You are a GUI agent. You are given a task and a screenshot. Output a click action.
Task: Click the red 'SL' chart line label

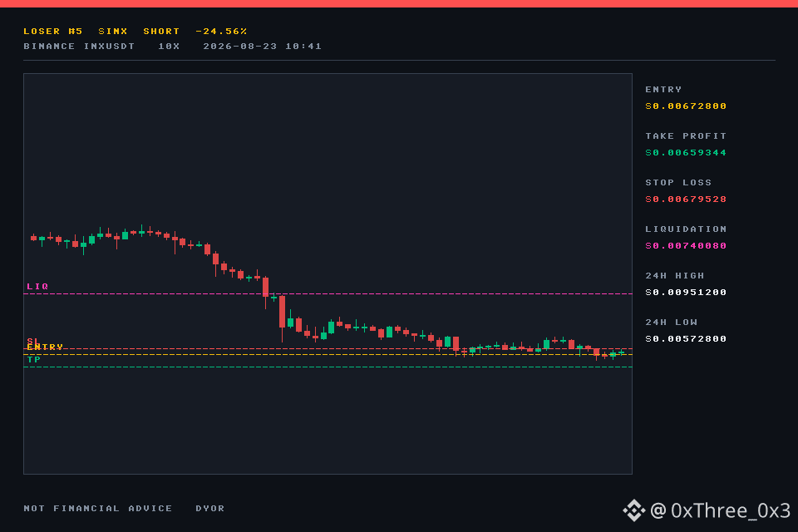(x=32, y=341)
